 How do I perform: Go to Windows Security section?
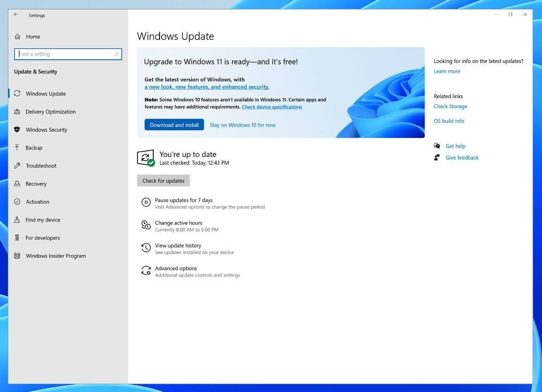46,130
